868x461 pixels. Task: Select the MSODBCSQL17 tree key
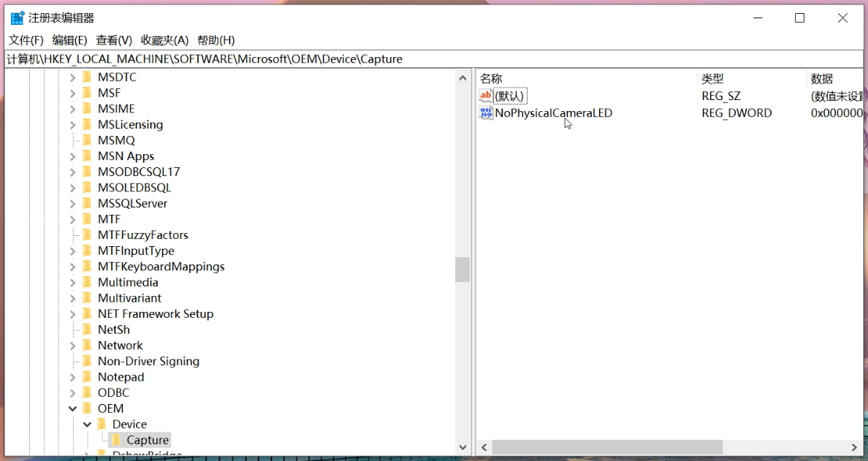pos(138,172)
